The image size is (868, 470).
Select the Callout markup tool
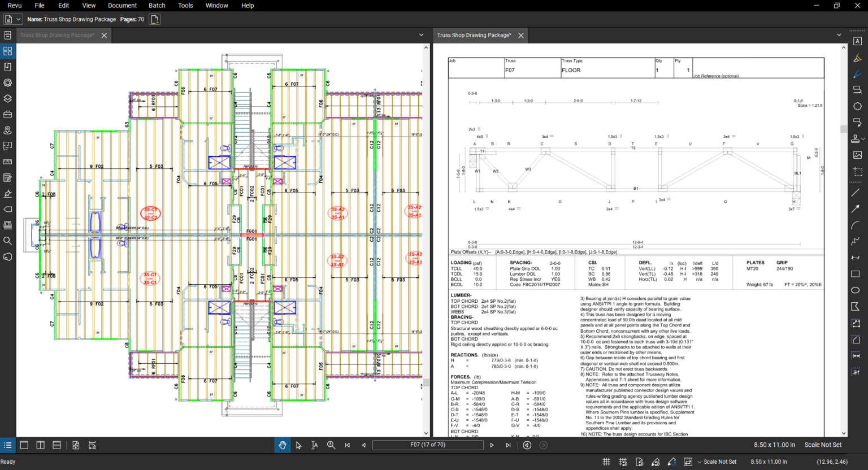[857, 122]
